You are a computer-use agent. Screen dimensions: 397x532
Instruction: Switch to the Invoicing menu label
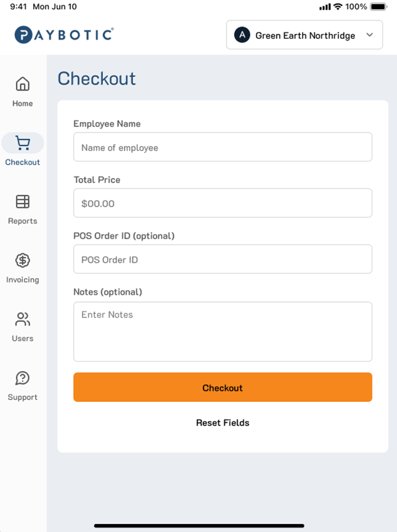pyautogui.click(x=23, y=280)
